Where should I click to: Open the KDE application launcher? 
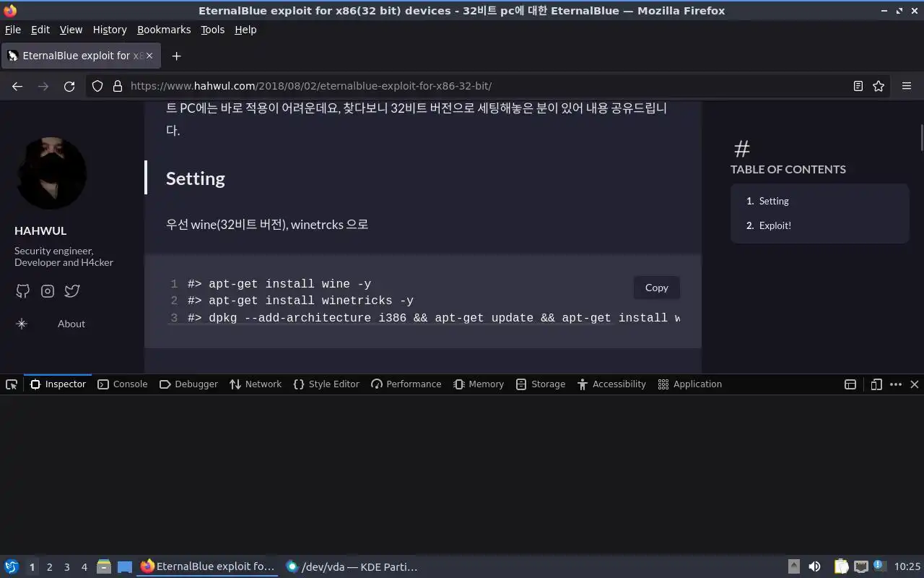point(12,567)
